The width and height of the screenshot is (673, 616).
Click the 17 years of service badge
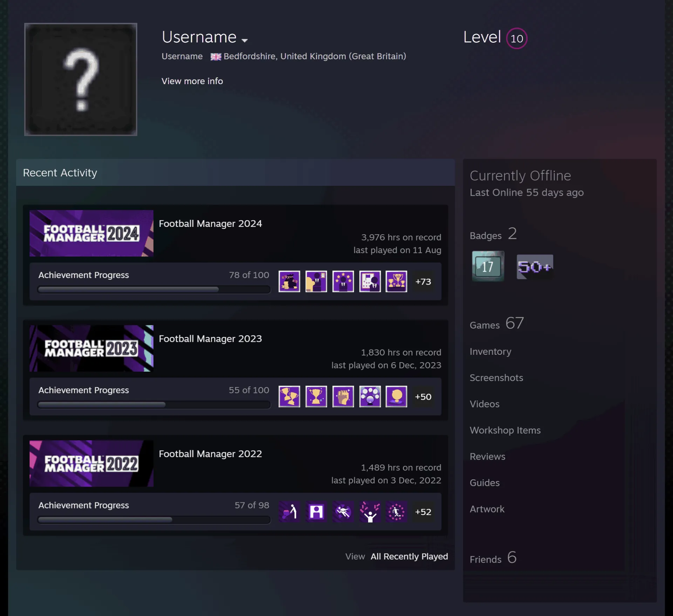[488, 266]
